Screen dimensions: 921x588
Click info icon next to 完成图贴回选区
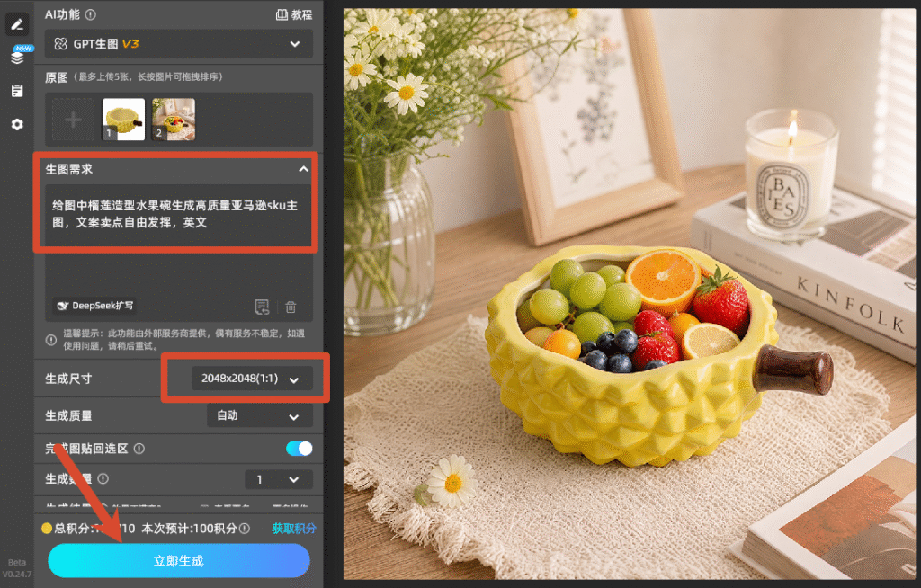[139, 449]
